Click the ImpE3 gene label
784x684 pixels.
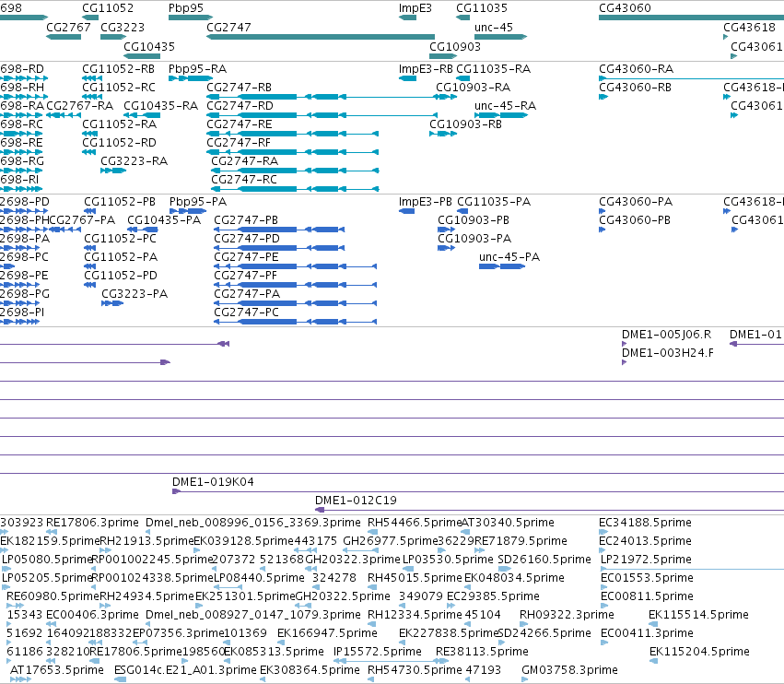click(x=415, y=8)
